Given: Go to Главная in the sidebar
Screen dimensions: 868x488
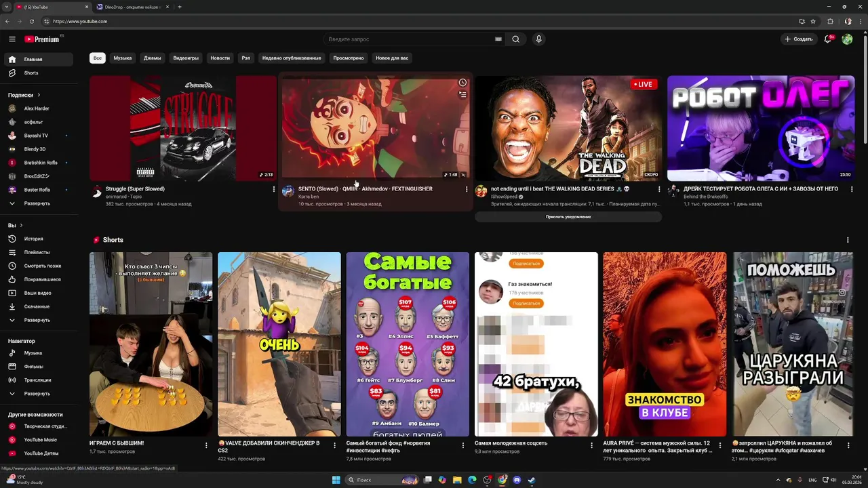Looking at the screenshot, I should tap(38, 59).
